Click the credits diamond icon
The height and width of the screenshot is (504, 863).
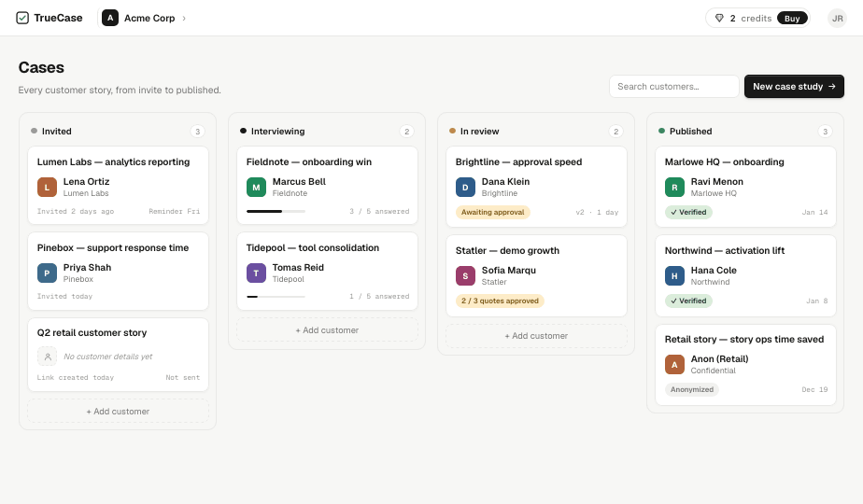click(719, 18)
